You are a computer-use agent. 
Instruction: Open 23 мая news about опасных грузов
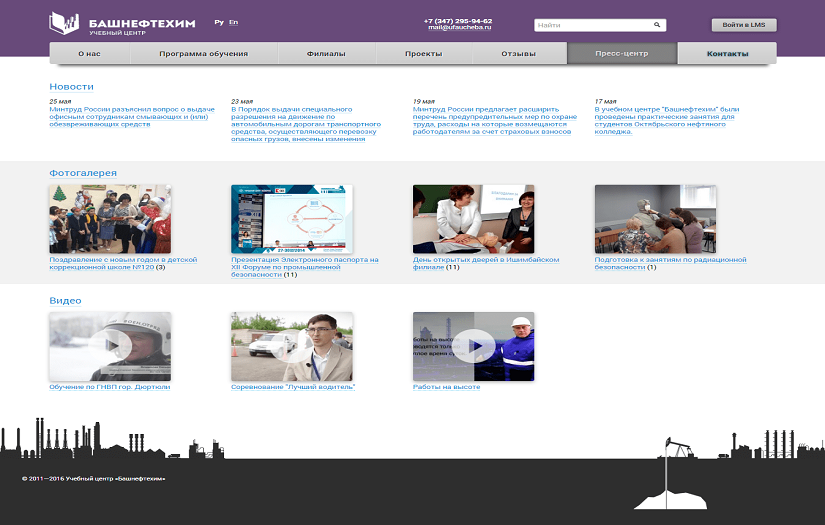(x=306, y=124)
